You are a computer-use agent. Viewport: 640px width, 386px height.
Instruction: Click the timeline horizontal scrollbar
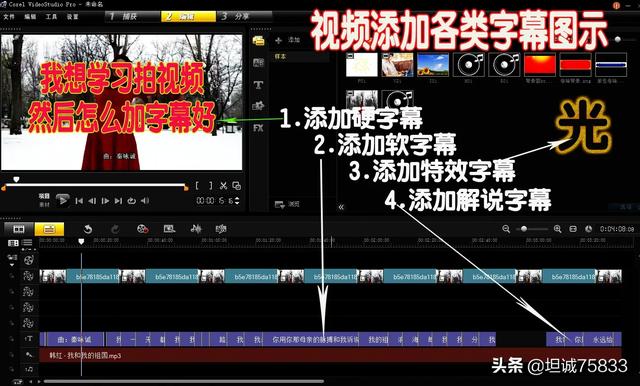(184, 382)
